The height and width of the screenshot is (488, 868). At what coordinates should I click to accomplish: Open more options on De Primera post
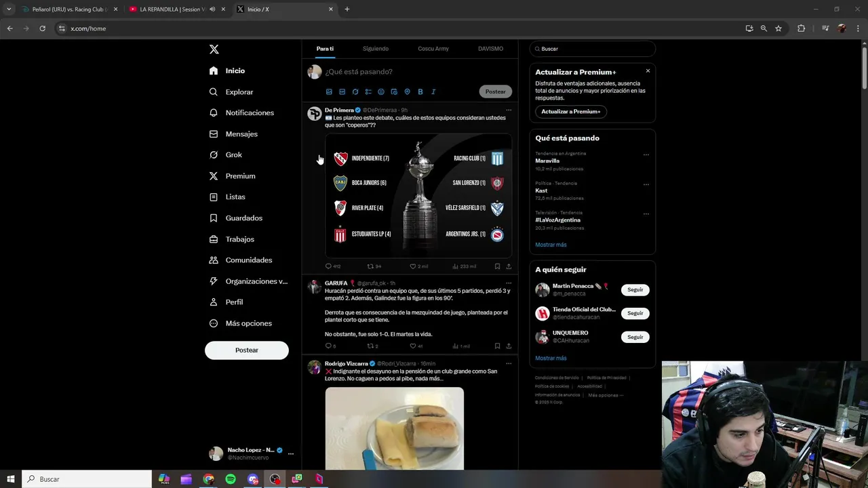point(509,110)
